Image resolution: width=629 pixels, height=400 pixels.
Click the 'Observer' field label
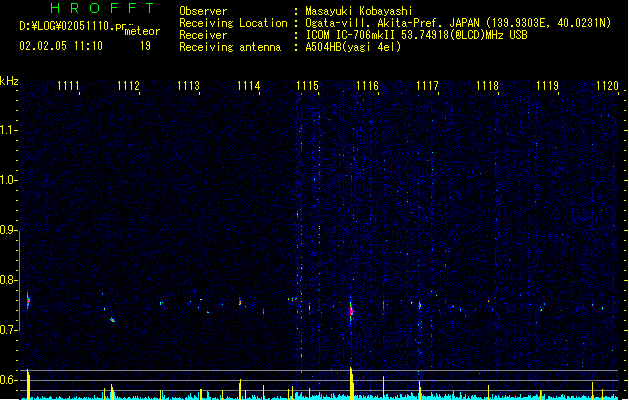(x=203, y=11)
